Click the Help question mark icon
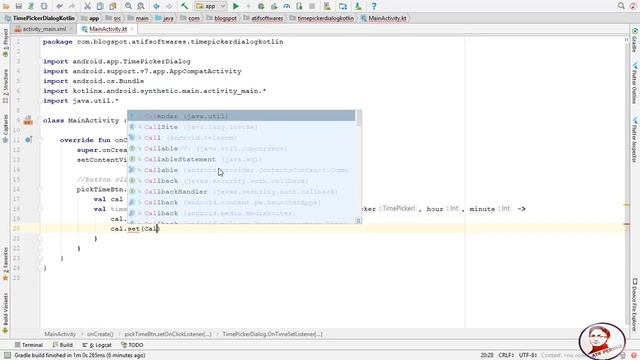This screenshot has height=360, width=640. 373,6
